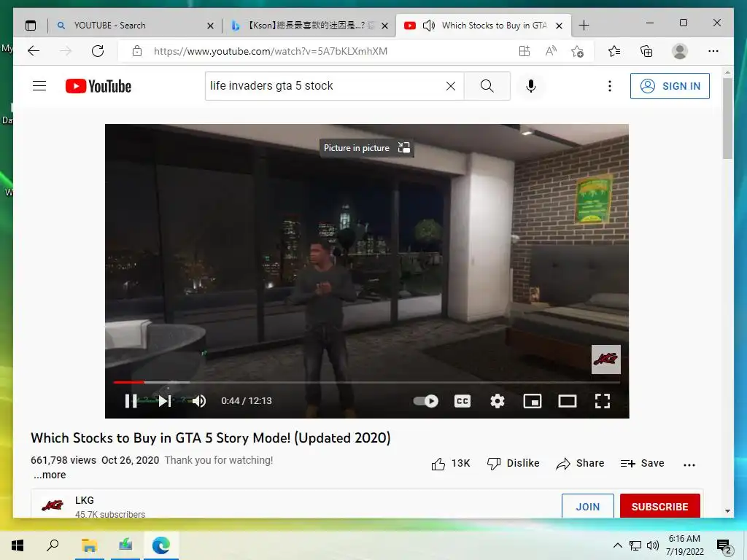The width and height of the screenshot is (747, 560).
Task: Open taskbar search
Action: click(53, 545)
